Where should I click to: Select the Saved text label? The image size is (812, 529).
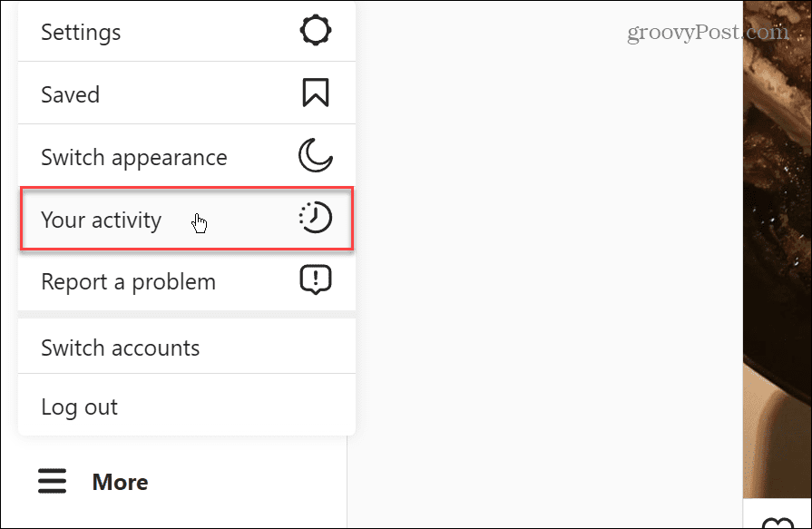pos(71,94)
